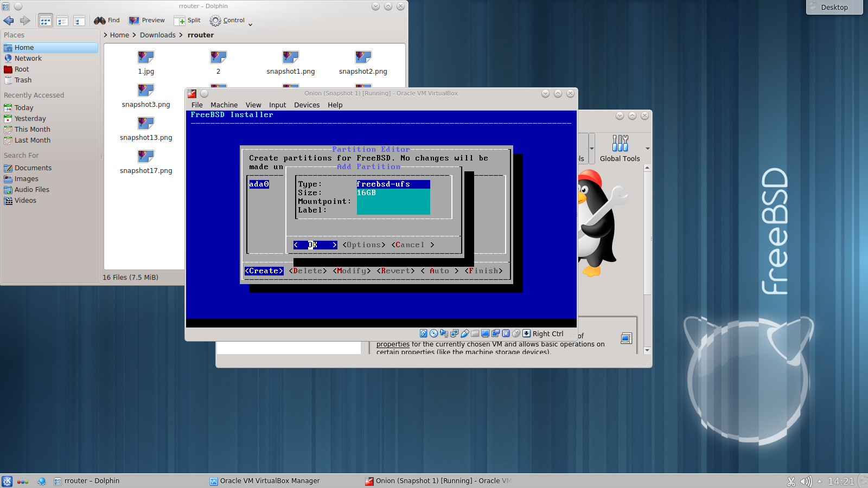This screenshot has height=488, width=868.
Task: Click the properties link in VirtualBox Manager
Action: coord(393,344)
